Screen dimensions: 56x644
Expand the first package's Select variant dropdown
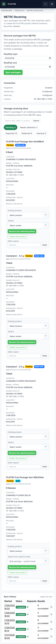click(28, 226)
